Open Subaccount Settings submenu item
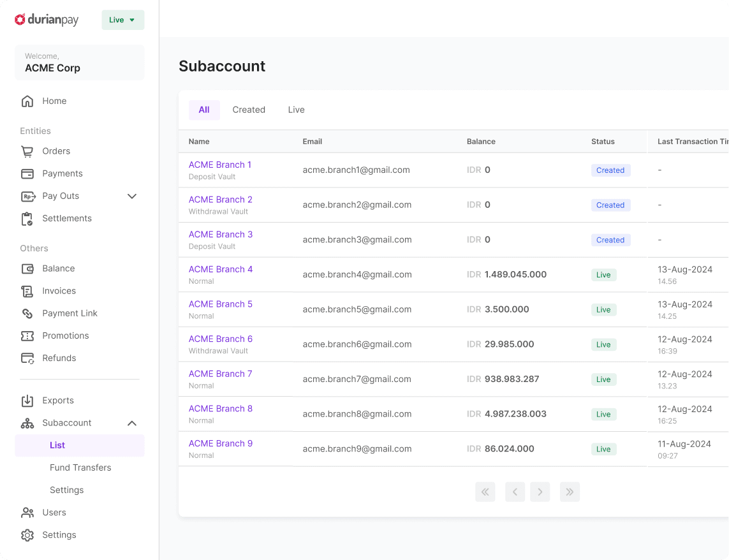Screen dimensions: 729x560 (x=66, y=490)
